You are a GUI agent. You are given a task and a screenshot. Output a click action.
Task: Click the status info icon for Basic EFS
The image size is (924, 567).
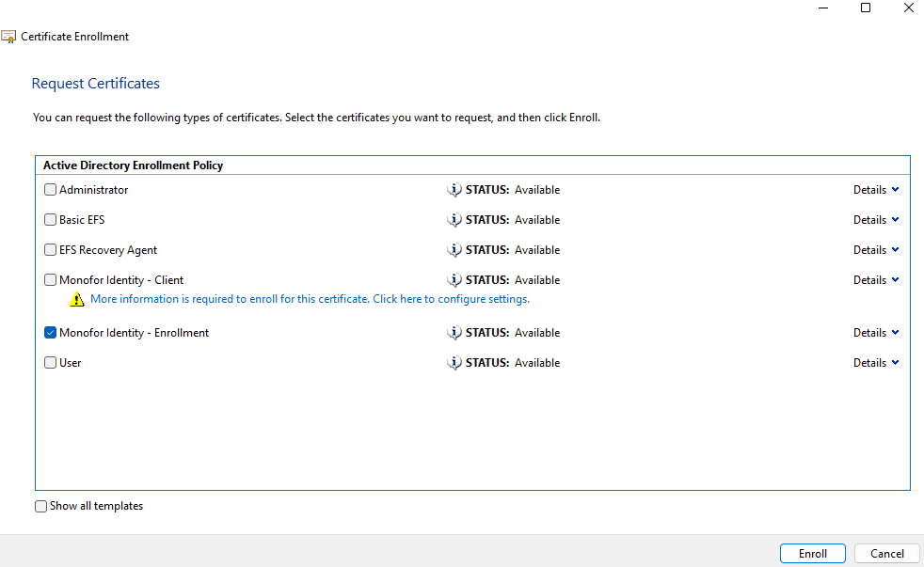pos(454,220)
